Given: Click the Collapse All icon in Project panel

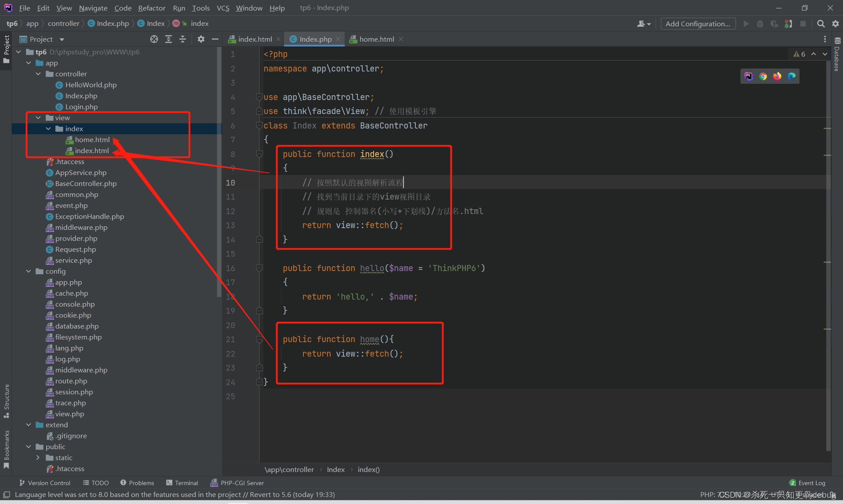Looking at the screenshot, I should click(x=183, y=39).
